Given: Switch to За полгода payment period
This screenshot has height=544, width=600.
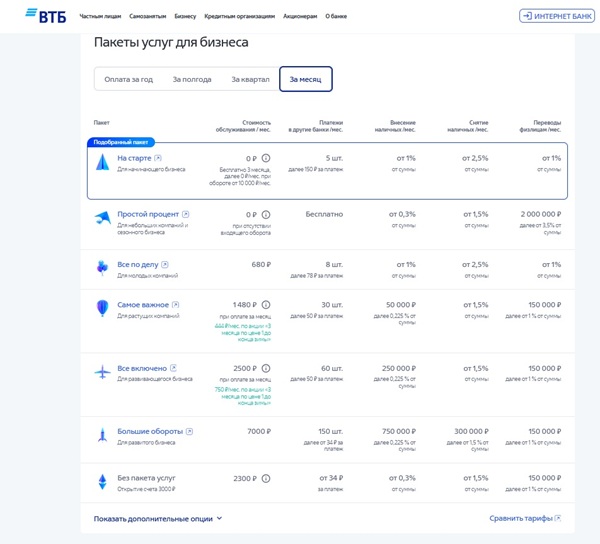Looking at the screenshot, I should pyautogui.click(x=192, y=79).
